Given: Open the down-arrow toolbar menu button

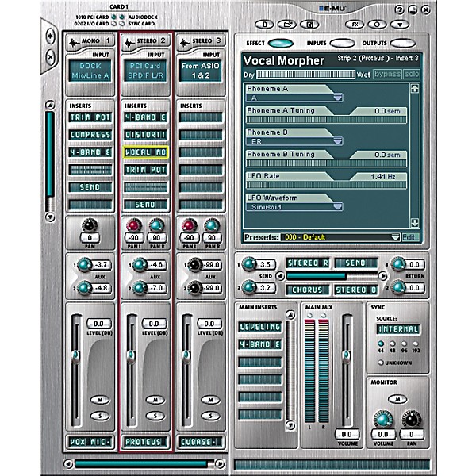Looking at the screenshot, I should (x=400, y=25).
